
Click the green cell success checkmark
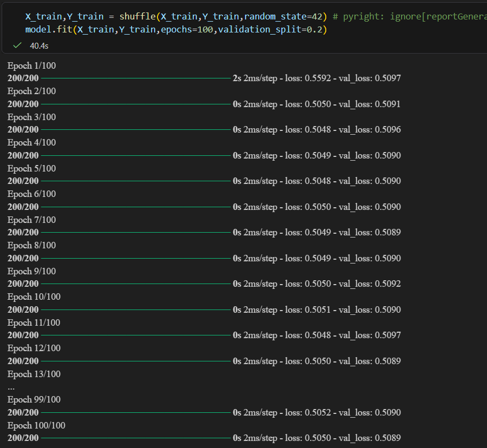coord(17,45)
